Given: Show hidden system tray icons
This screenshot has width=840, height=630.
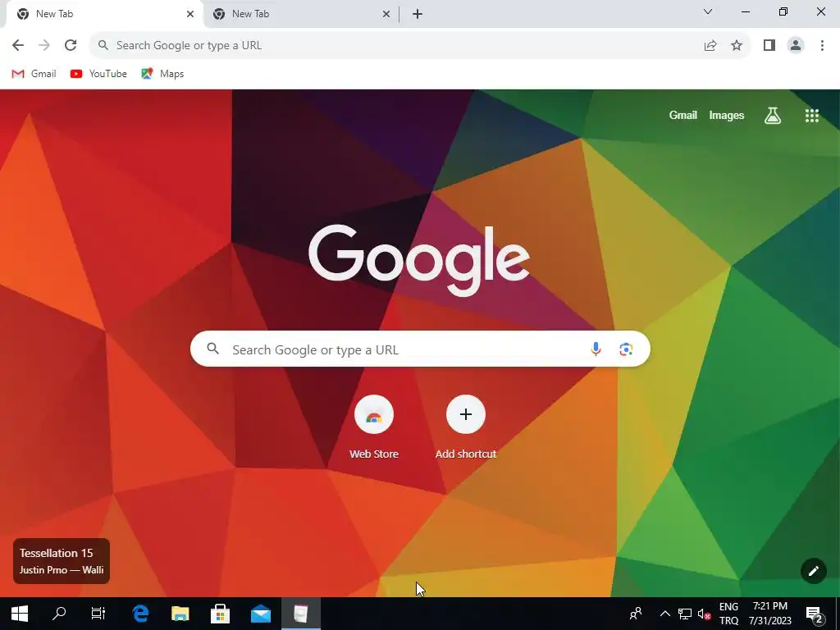Looking at the screenshot, I should (x=664, y=614).
